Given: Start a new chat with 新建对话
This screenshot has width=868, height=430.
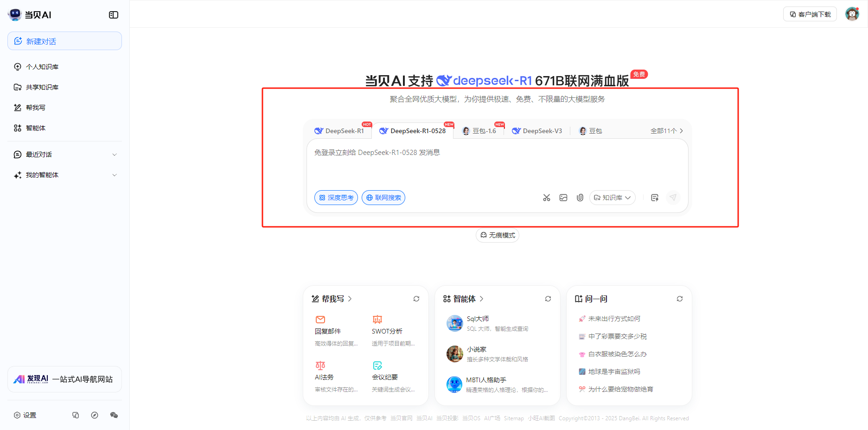Looking at the screenshot, I should [x=64, y=41].
